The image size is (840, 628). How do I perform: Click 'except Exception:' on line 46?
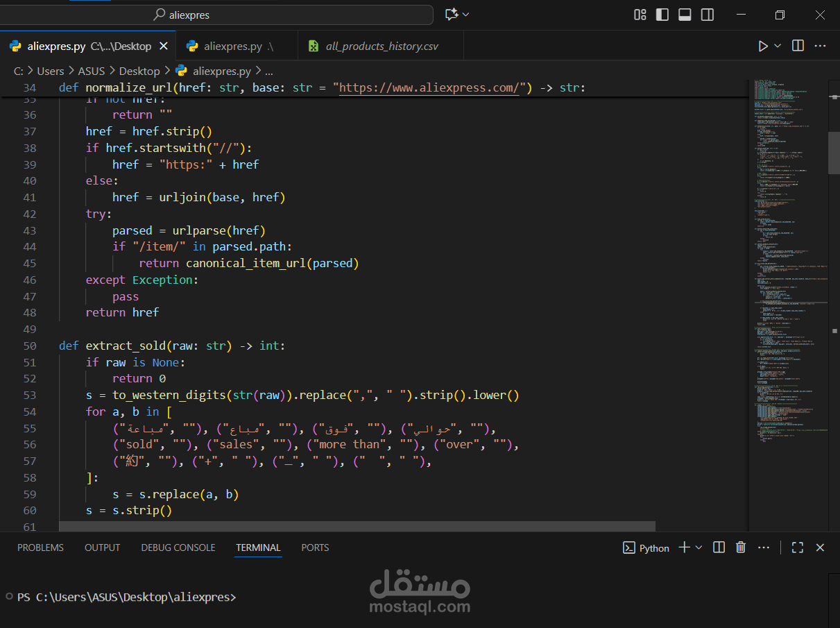pos(142,280)
